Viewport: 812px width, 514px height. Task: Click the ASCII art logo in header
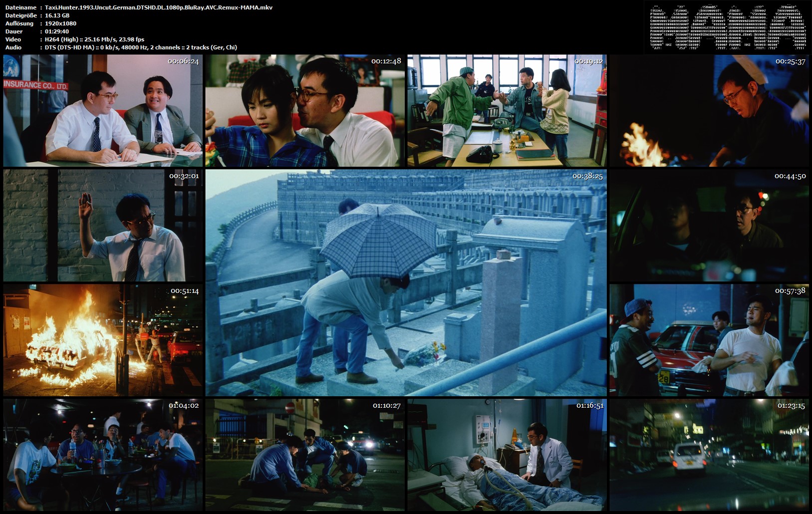point(727,27)
